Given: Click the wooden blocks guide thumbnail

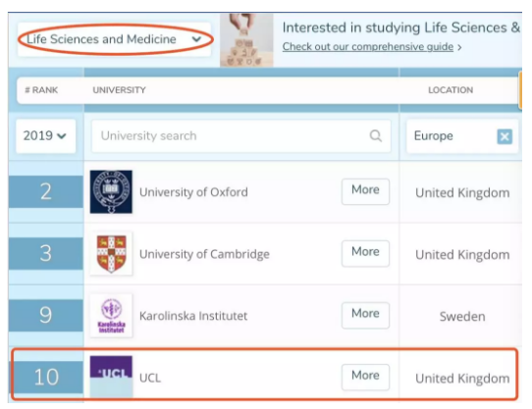Looking at the screenshot, I should 246,40.
